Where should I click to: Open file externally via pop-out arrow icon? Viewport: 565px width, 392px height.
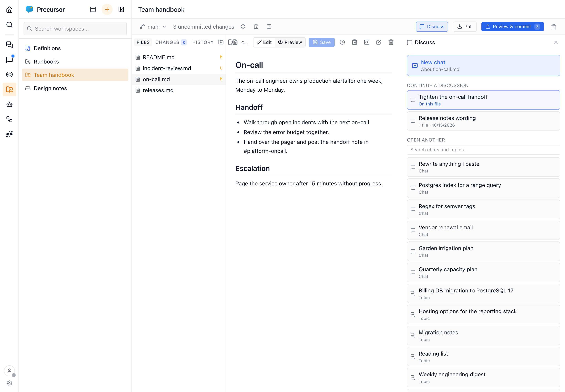click(379, 42)
